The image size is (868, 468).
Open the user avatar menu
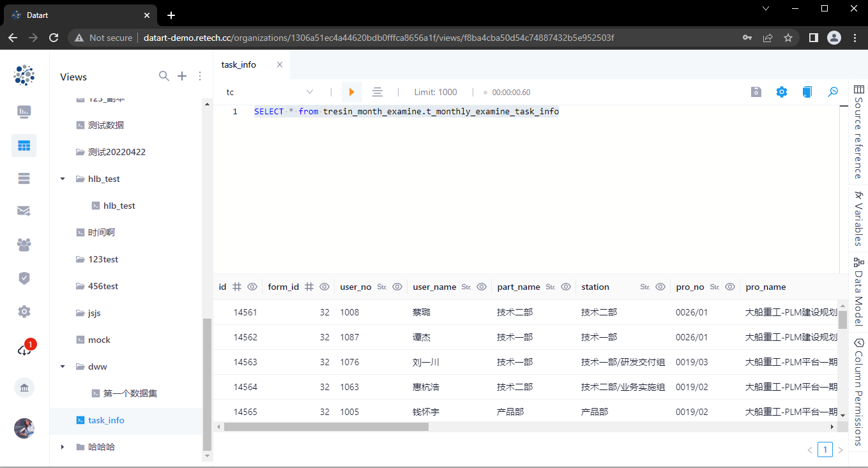click(24, 428)
